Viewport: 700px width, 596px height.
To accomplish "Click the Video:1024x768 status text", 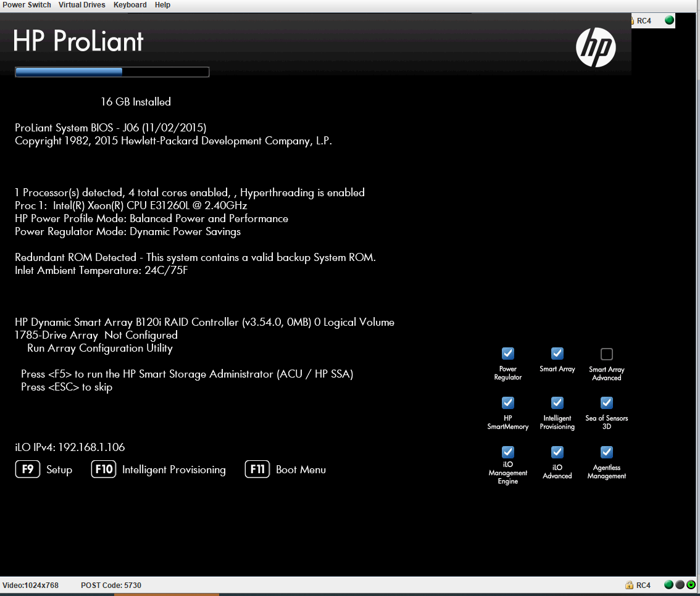I will 30,586.
